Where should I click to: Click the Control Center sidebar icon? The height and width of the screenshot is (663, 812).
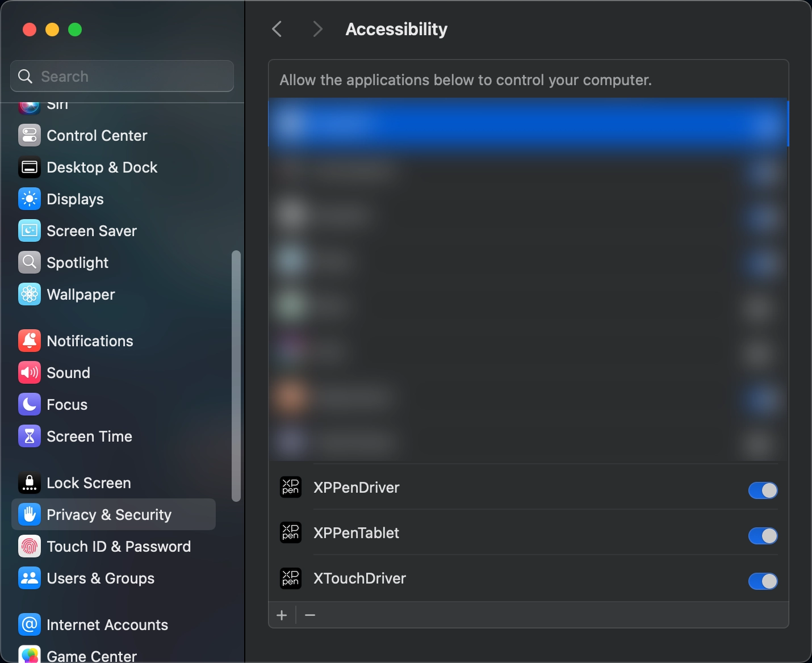click(x=30, y=136)
